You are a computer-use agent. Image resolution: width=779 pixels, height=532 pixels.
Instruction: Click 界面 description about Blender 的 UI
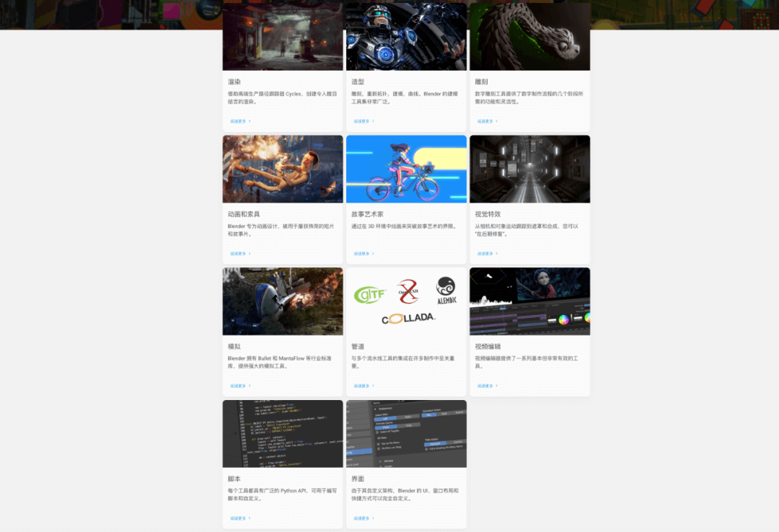pyautogui.click(x=405, y=495)
